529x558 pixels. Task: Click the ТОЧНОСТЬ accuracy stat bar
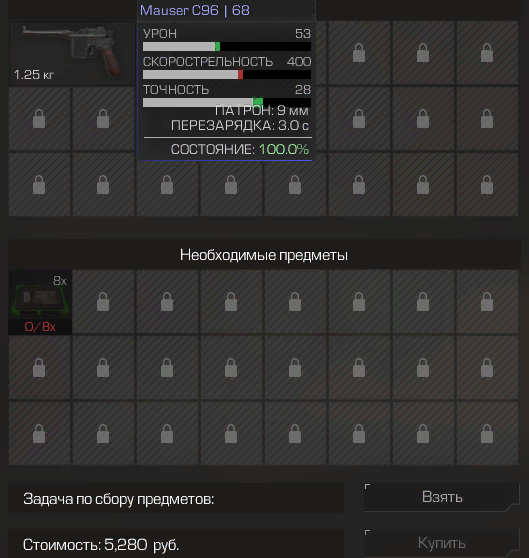pyautogui.click(x=227, y=102)
